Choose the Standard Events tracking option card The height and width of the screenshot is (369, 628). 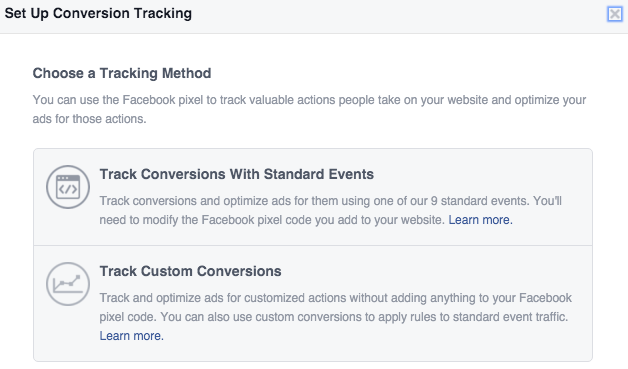pos(313,197)
